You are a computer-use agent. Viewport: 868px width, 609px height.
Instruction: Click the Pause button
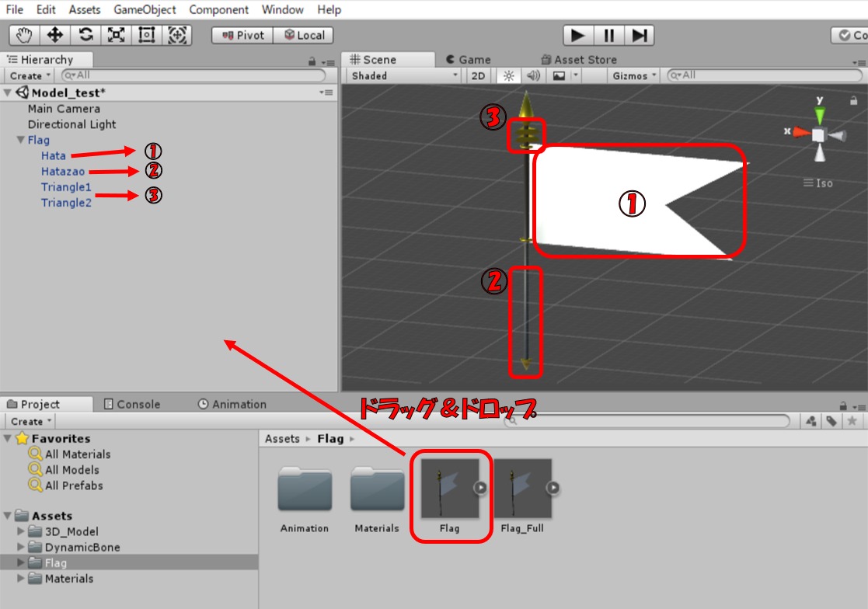pos(608,35)
